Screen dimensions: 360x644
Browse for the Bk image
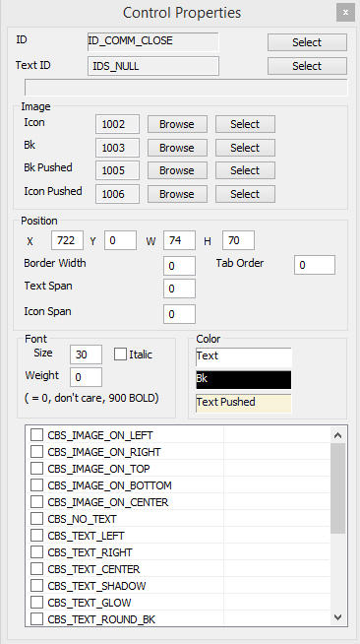pos(177,148)
